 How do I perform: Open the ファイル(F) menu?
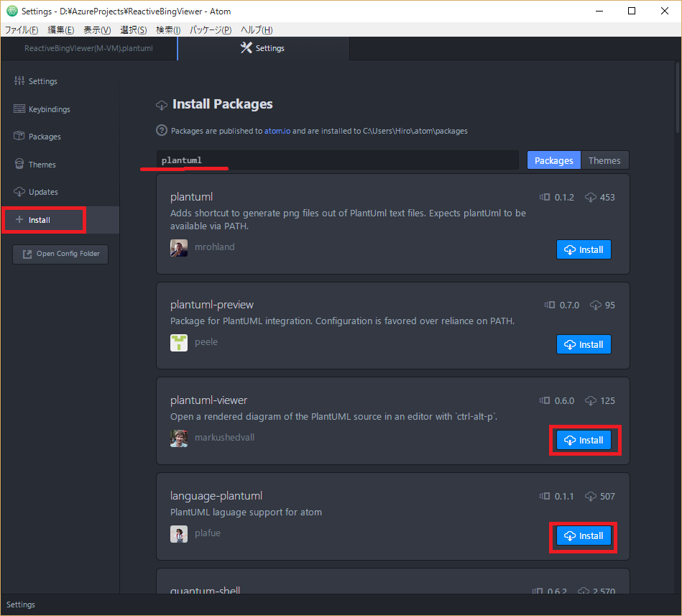(22, 29)
